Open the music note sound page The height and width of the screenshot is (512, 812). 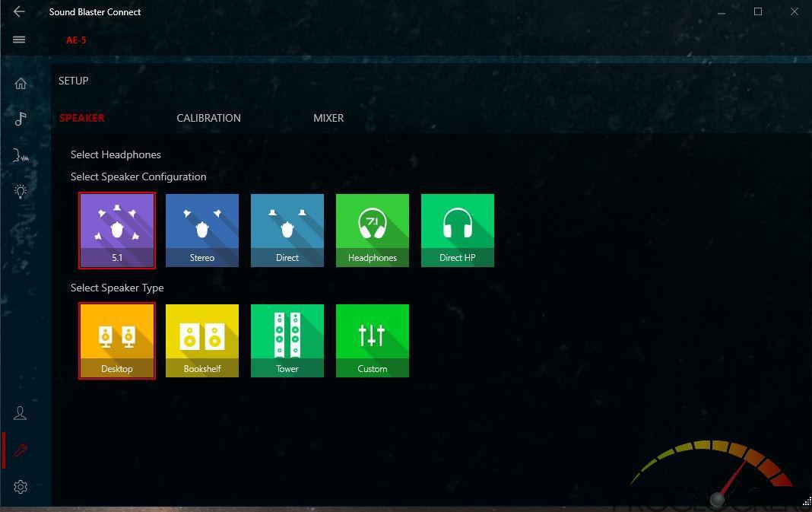[21, 119]
